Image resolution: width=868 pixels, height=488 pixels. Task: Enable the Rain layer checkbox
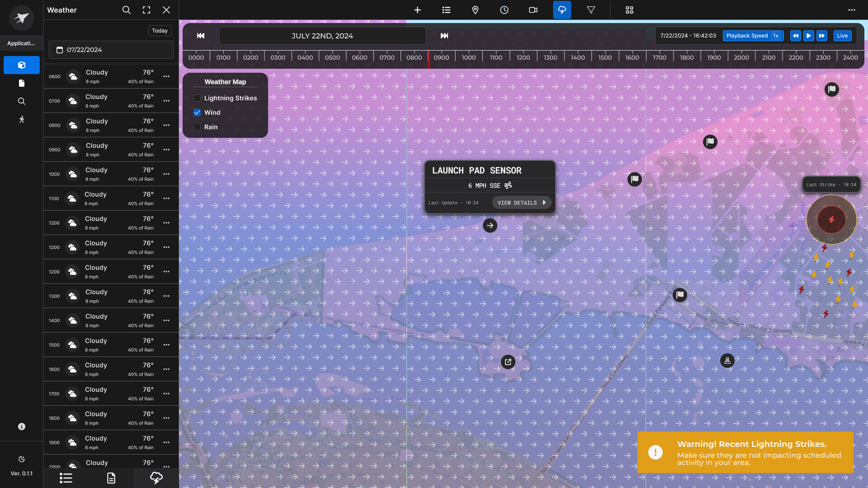(x=197, y=127)
